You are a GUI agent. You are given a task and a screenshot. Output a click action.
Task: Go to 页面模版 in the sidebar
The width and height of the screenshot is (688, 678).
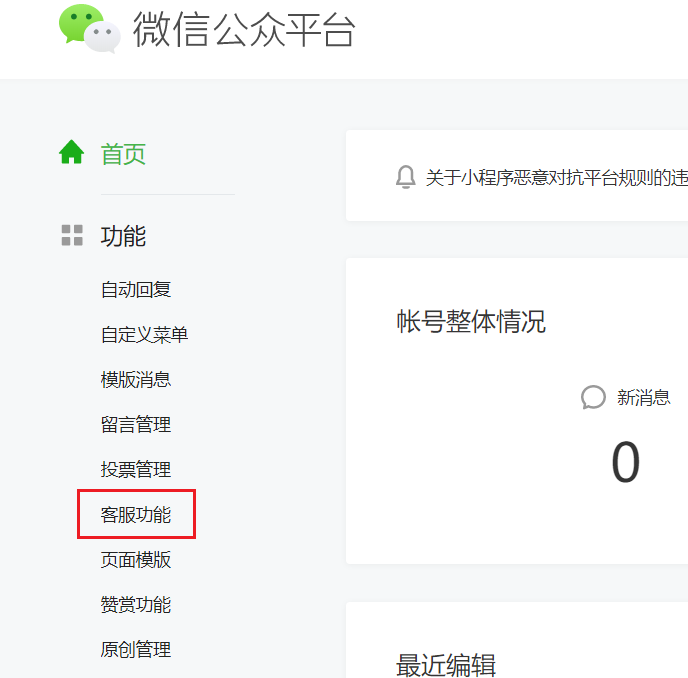(136, 560)
